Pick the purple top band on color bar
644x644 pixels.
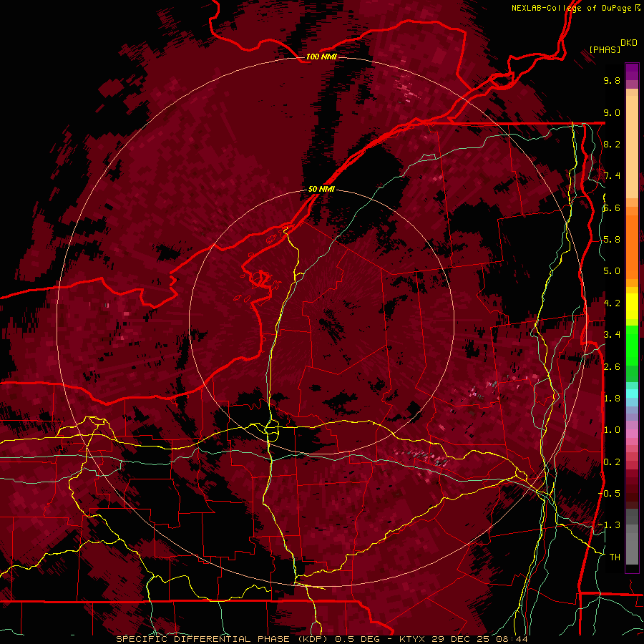[x=632, y=72]
